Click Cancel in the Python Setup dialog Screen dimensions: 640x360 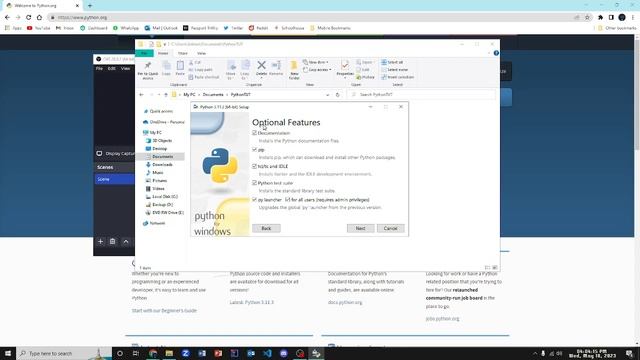tap(391, 228)
